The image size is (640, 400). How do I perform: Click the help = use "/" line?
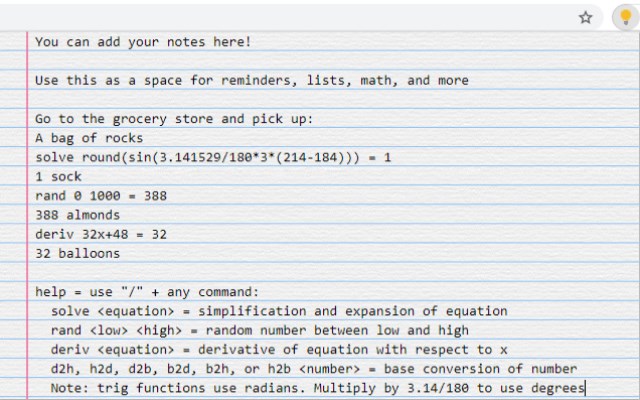(147, 292)
